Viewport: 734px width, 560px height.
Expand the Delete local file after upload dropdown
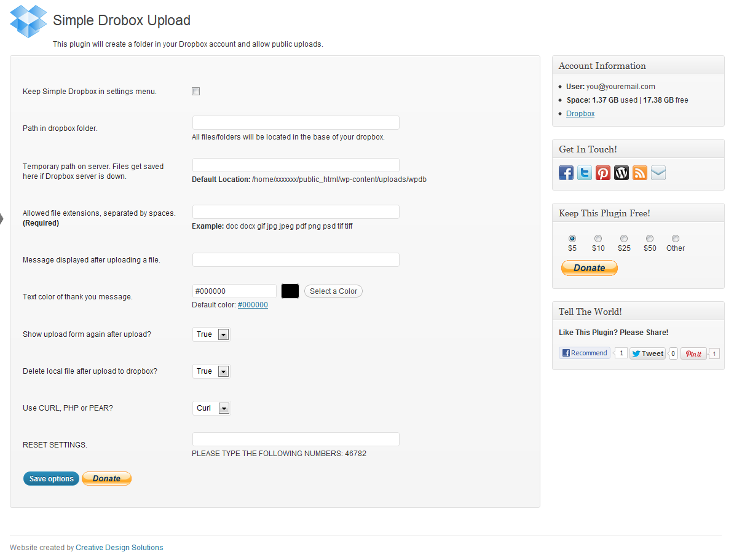point(211,371)
